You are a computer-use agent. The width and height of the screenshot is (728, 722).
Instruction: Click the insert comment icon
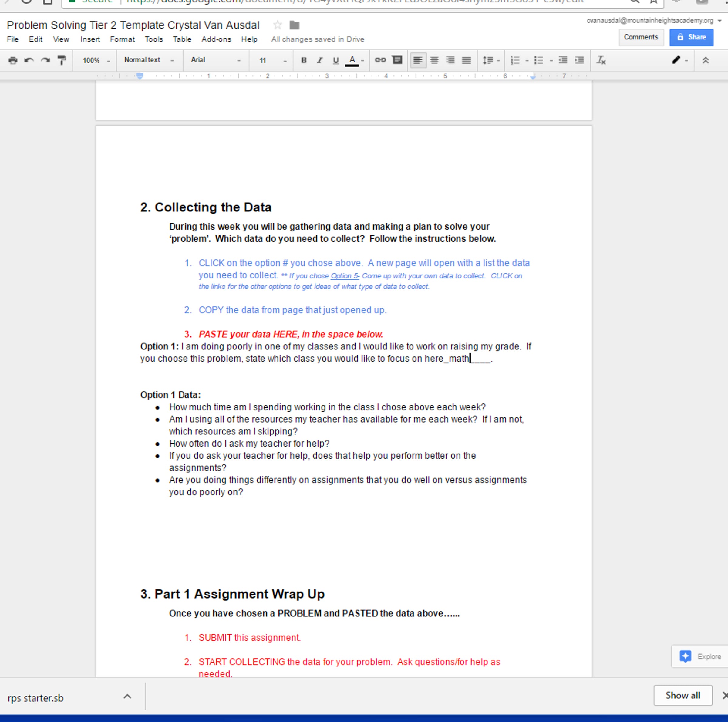tap(397, 60)
